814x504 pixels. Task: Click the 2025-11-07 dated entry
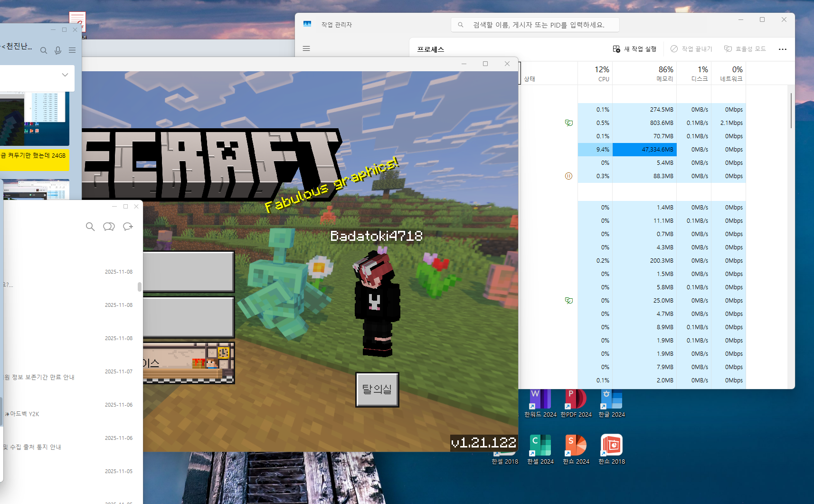pos(119,371)
